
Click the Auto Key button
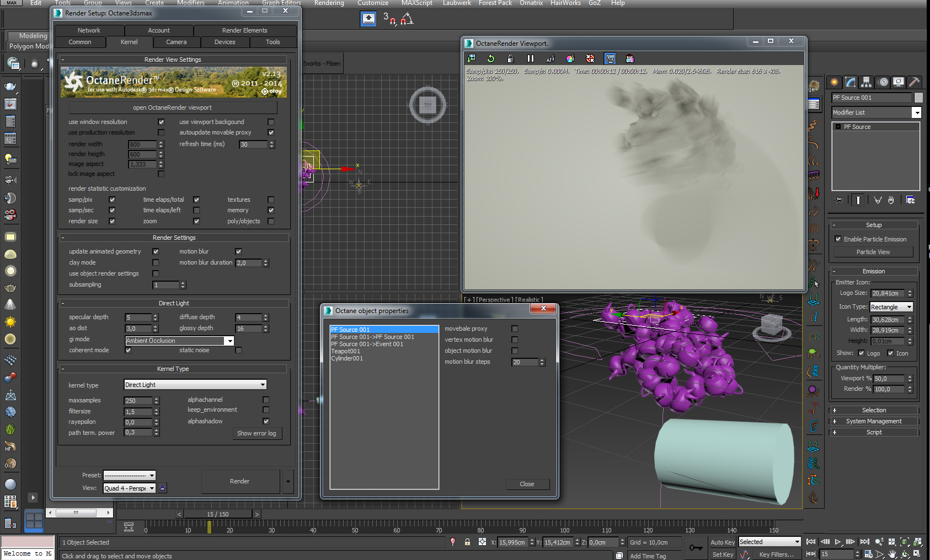pos(722,542)
